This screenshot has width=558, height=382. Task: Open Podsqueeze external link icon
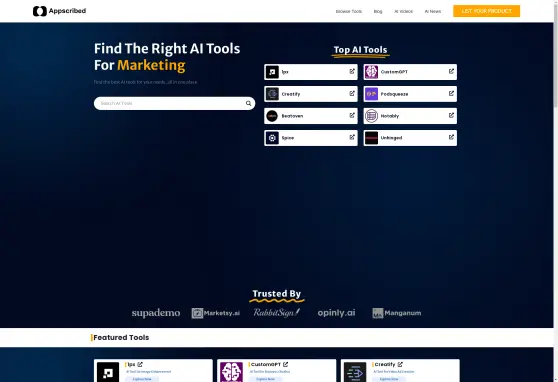pyautogui.click(x=451, y=93)
